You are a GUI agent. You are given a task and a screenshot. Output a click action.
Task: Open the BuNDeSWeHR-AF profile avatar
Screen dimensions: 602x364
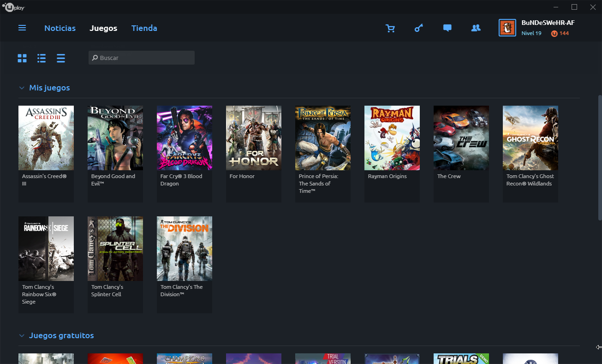coord(507,28)
